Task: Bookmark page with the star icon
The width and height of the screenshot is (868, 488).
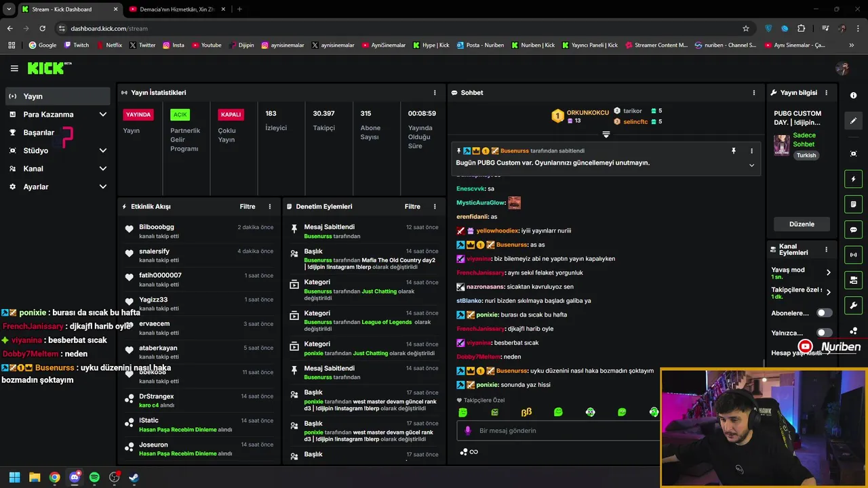Action: [x=746, y=28]
